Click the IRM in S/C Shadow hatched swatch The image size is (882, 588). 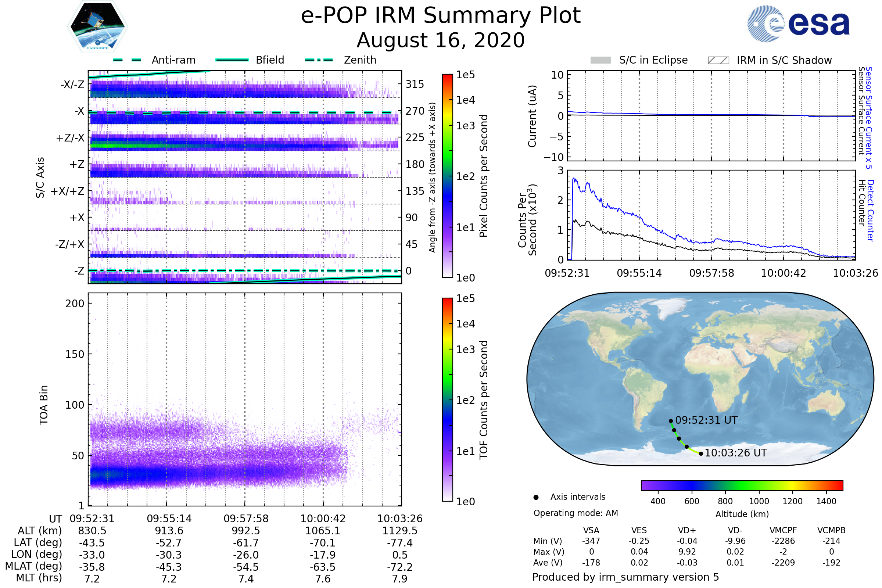point(718,60)
